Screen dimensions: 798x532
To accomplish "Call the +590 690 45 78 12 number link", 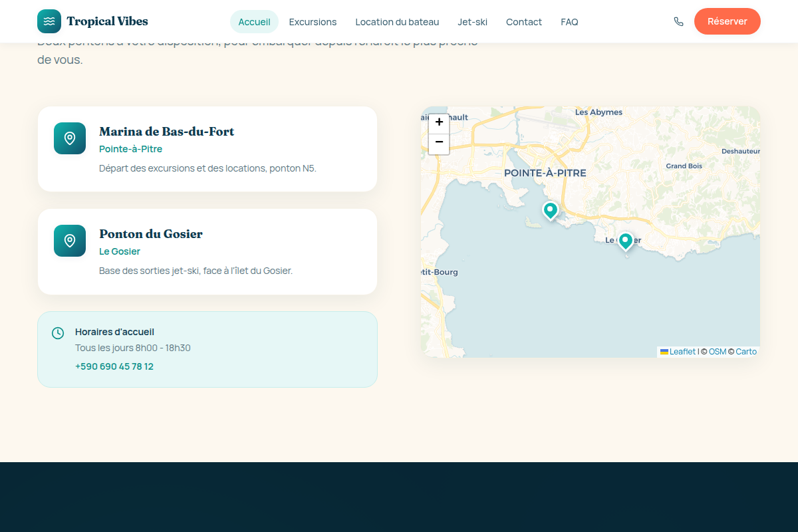I will click(x=114, y=366).
